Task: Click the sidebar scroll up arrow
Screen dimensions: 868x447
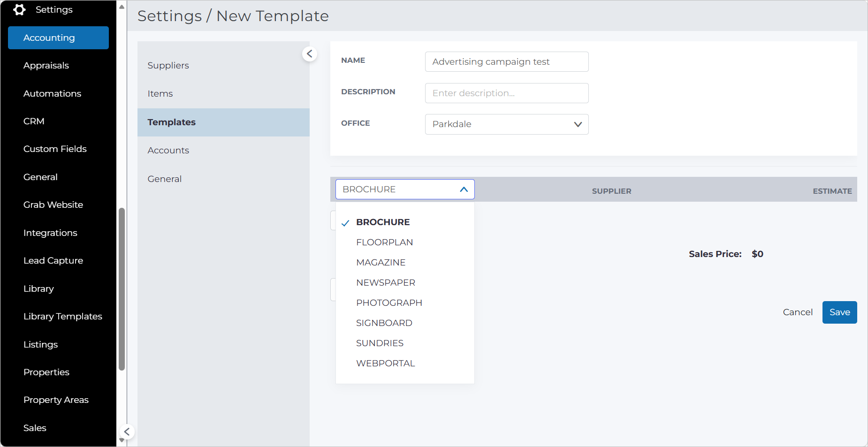Action: point(122,7)
